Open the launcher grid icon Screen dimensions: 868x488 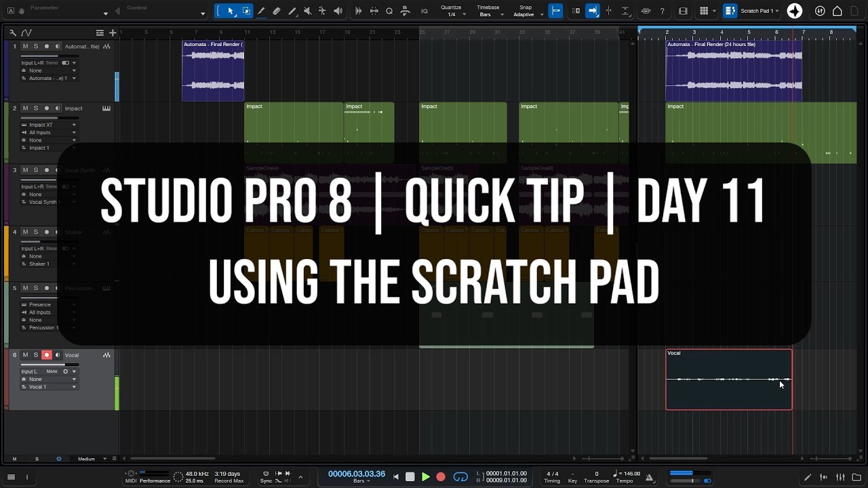click(704, 11)
